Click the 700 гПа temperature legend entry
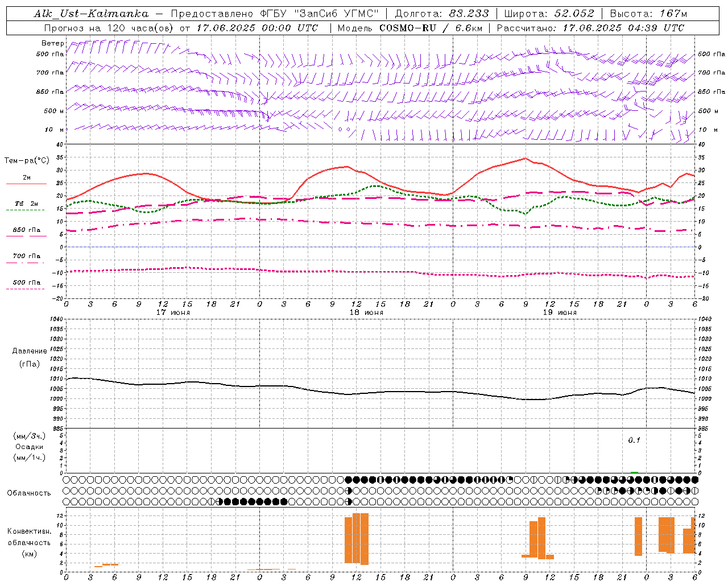The width and height of the screenshot is (728, 582). tap(26, 256)
